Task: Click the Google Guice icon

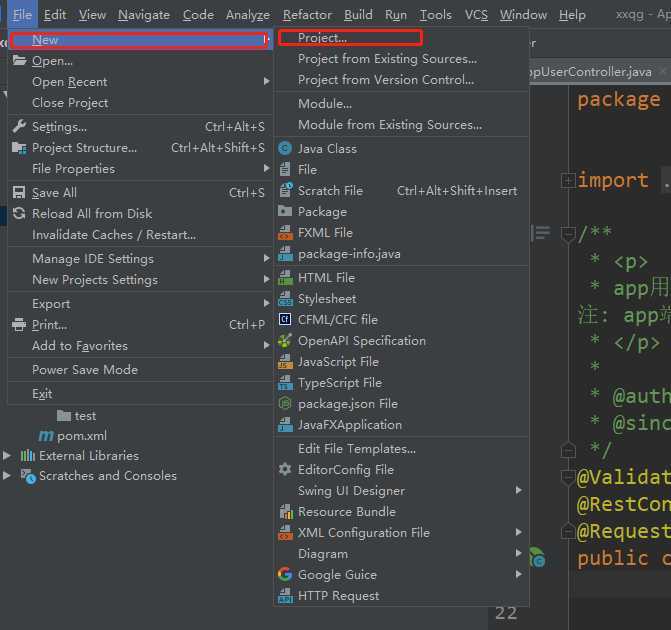Action: [x=285, y=574]
